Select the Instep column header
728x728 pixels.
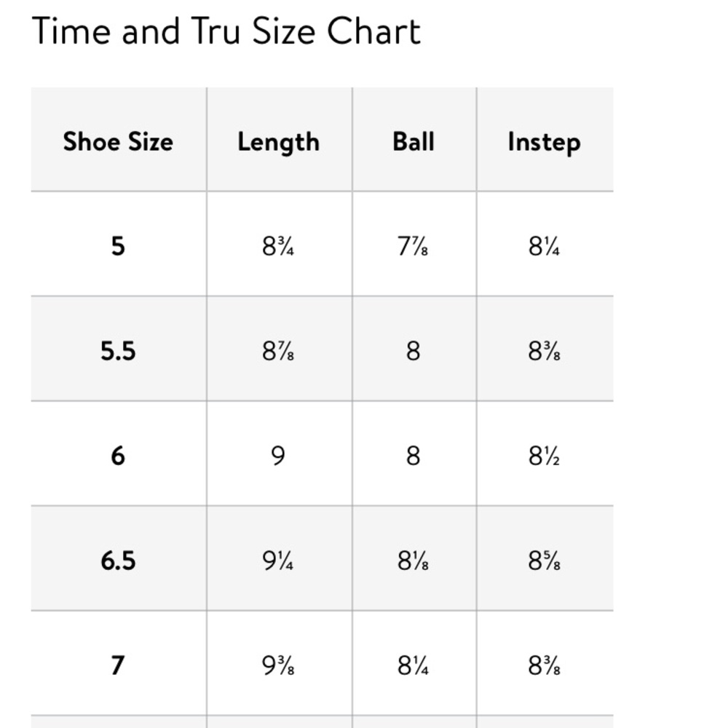coord(544,142)
